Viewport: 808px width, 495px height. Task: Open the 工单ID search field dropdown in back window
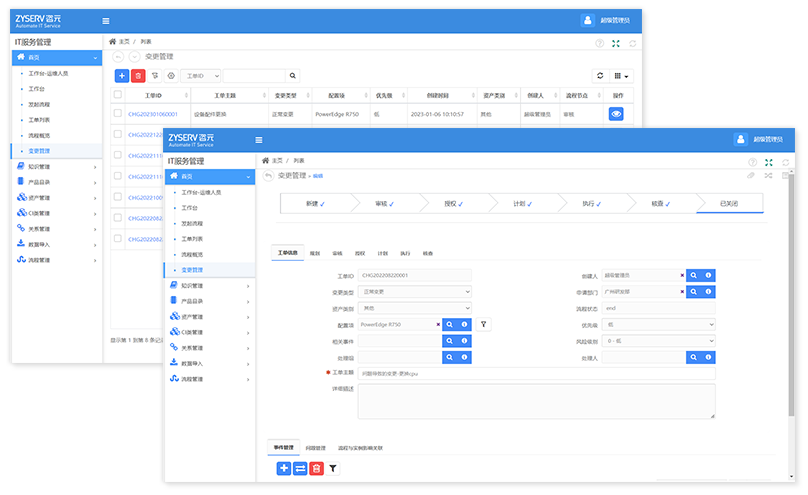pos(201,76)
